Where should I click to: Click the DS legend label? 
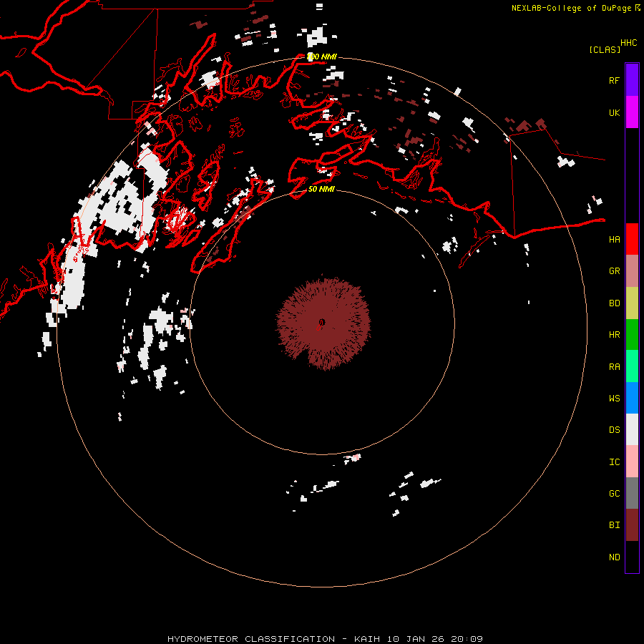[x=614, y=430]
